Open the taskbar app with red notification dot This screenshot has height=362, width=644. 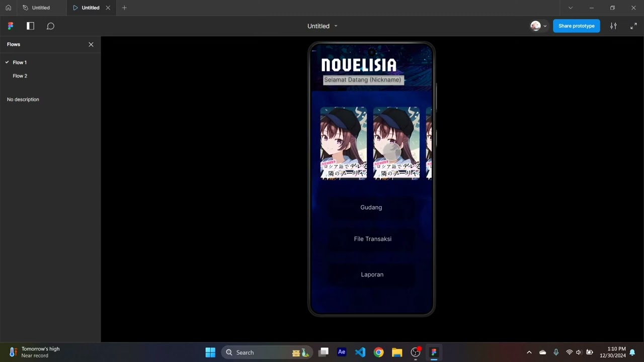(416, 352)
